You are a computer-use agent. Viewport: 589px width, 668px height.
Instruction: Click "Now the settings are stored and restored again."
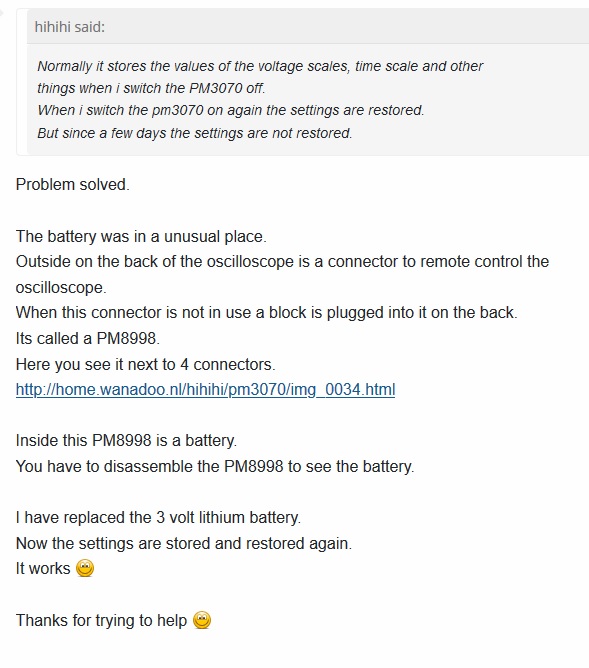pyautogui.click(x=184, y=544)
